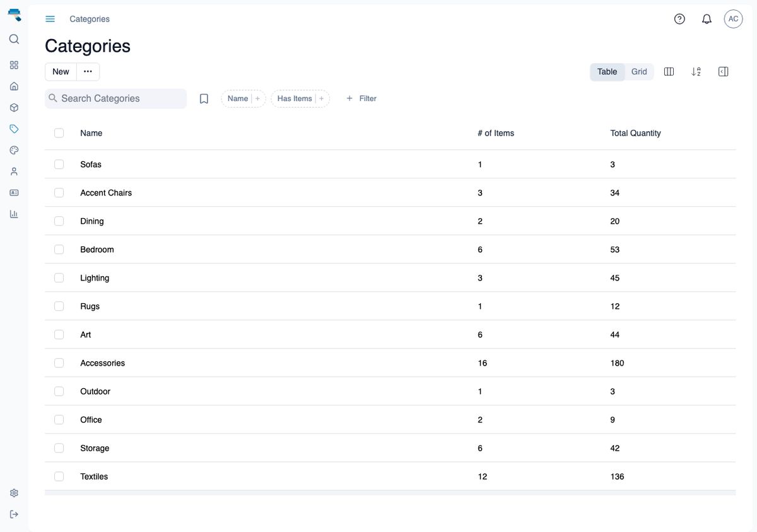The height and width of the screenshot is (532, 757).
Task: Click the horizontal scrollbar under the table
Action: click(390, 493)
